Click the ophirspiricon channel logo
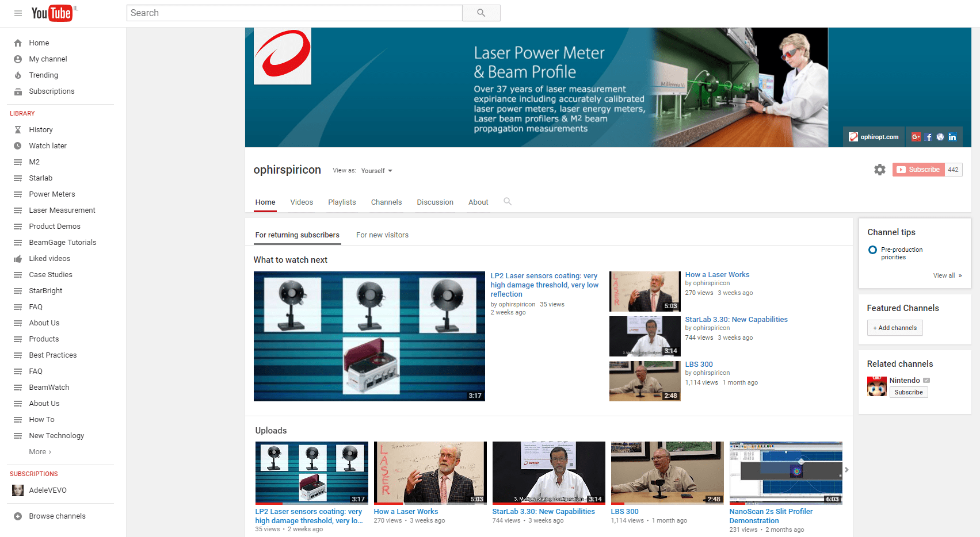The width and height of the screenshot is (980, 537). click(283, 56)
